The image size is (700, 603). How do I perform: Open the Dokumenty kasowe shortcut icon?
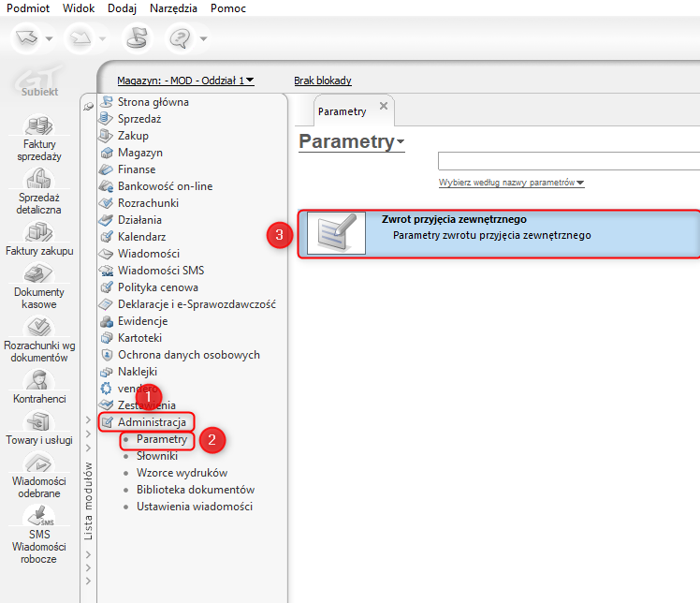tap(39, 272)
